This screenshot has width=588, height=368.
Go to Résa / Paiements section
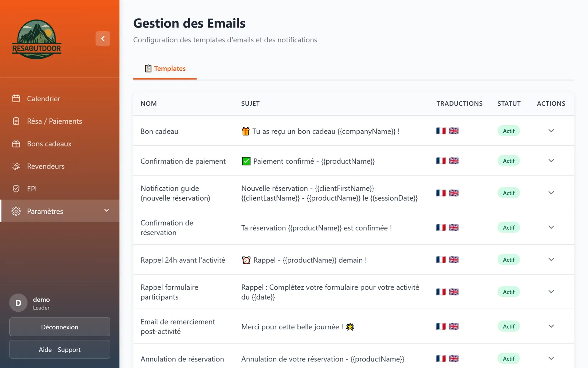[60, 121]
